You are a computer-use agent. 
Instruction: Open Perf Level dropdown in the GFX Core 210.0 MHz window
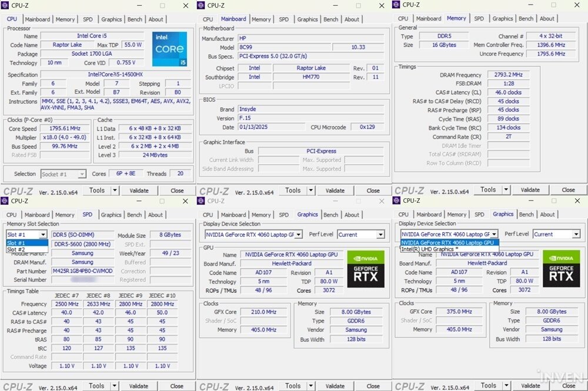[380, 235]
